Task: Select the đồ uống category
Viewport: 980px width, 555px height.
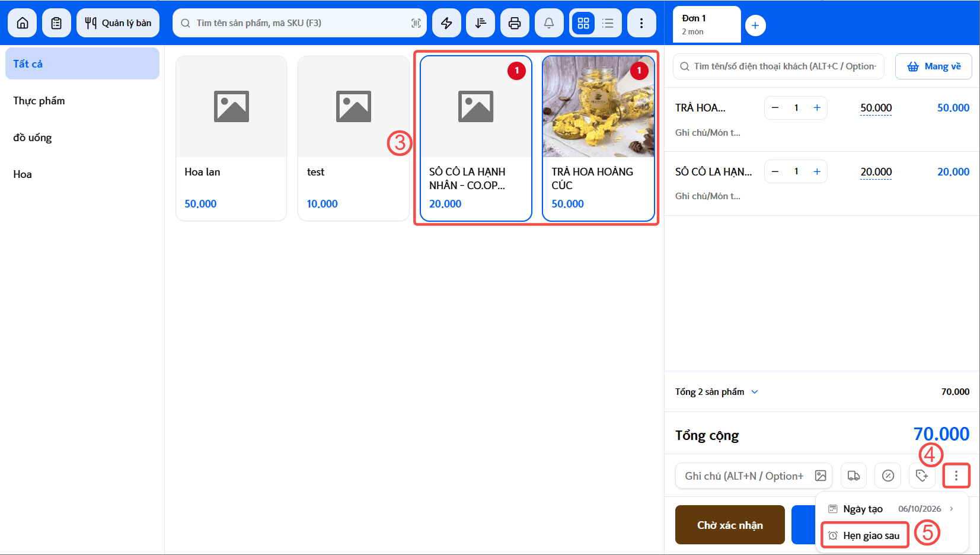Action: (82, 138)
